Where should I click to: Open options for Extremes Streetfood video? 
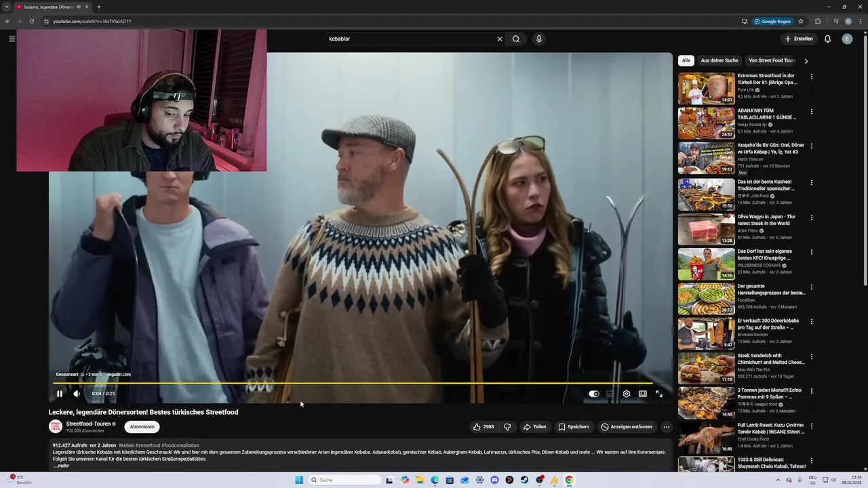[812, 77]
